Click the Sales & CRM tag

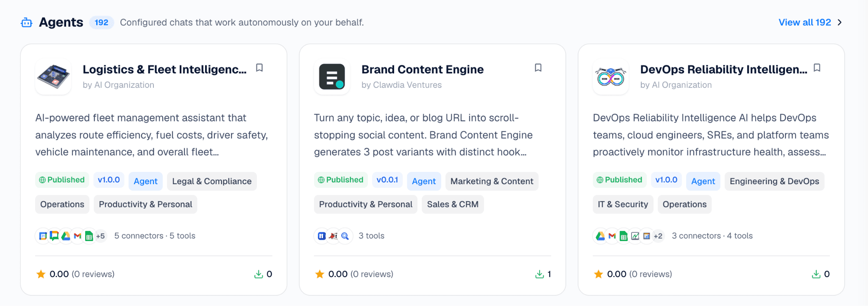pos(453,205)
